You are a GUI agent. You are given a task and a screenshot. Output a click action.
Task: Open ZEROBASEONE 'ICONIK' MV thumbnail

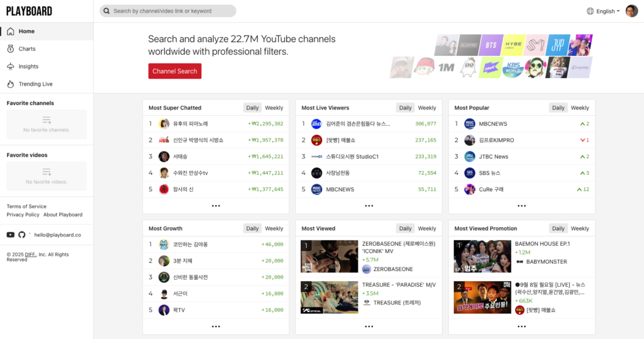click(330, 257)
